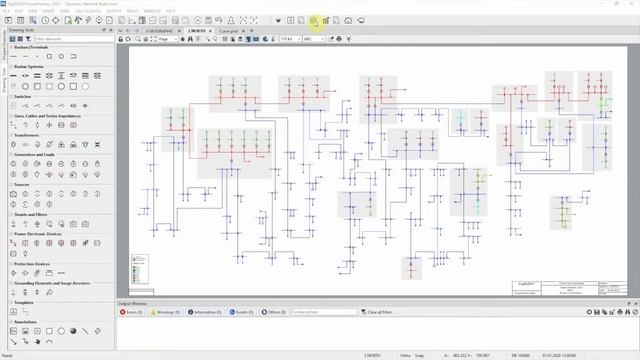The width and height of the screenshot is (640, 360).
Task: Select the black sphere annotation tool
Action: [73, 331]
